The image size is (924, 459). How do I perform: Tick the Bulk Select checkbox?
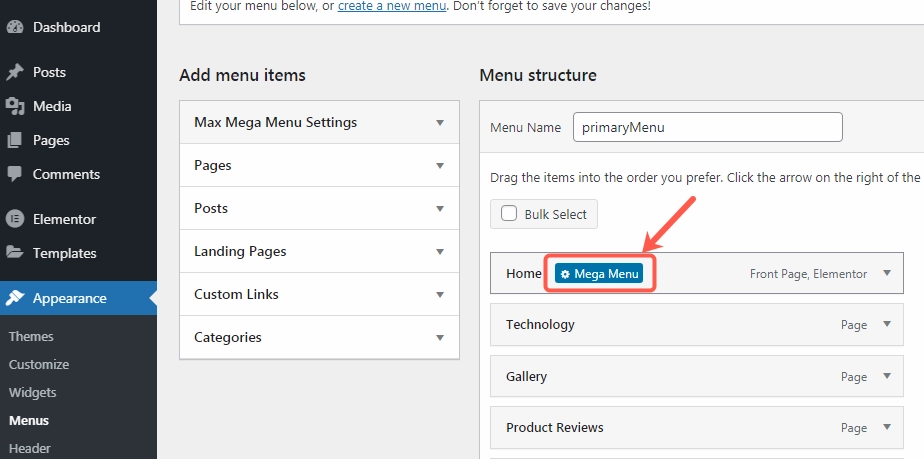pos(509,214)
